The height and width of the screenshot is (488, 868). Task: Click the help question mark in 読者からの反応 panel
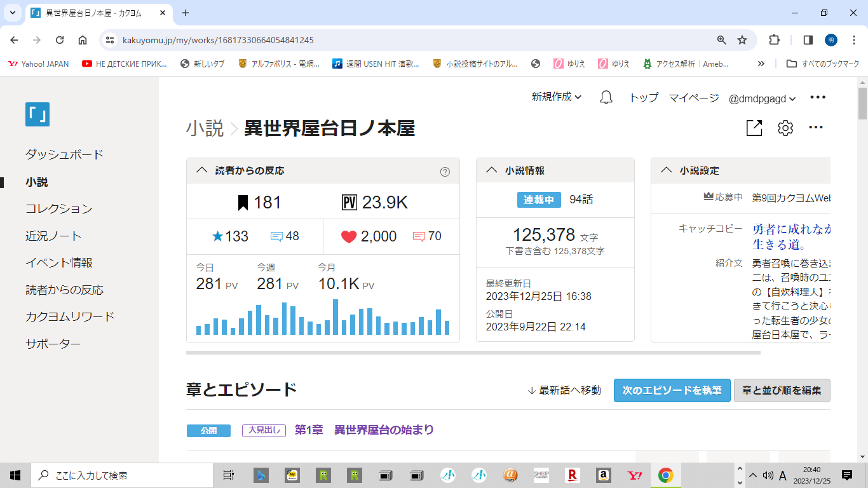pyautogui.click(x=445, y=171)
